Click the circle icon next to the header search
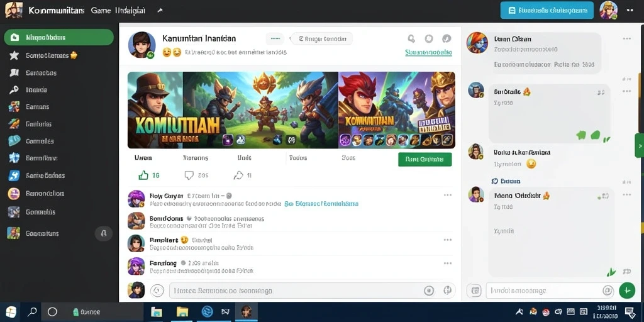 click(429, 38)
